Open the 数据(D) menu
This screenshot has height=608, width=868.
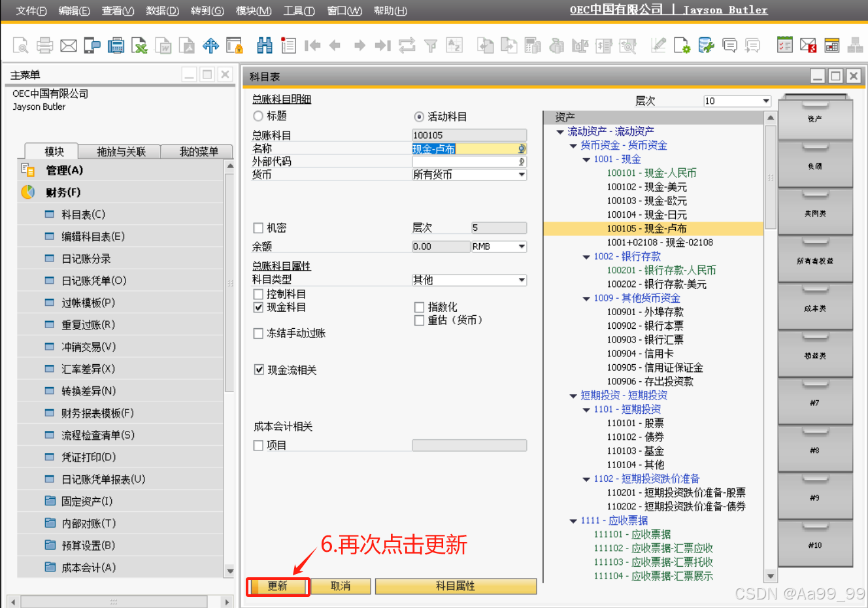pos(163,10)
